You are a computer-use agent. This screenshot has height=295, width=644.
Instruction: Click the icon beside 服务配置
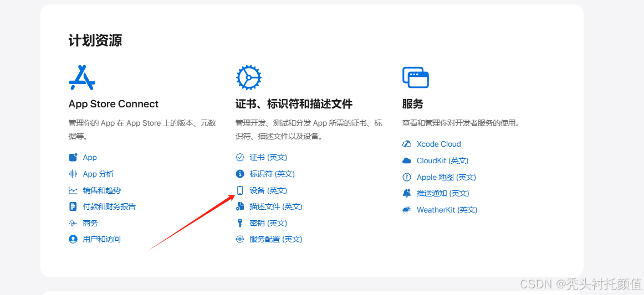point(240,239)
